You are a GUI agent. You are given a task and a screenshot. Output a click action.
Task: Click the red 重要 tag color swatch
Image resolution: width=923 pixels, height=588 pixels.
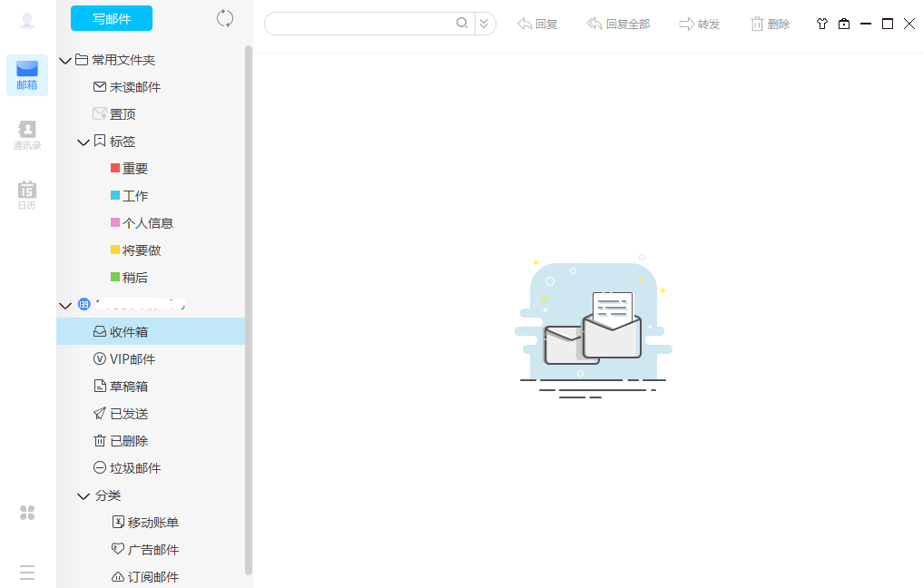point(115,168)
